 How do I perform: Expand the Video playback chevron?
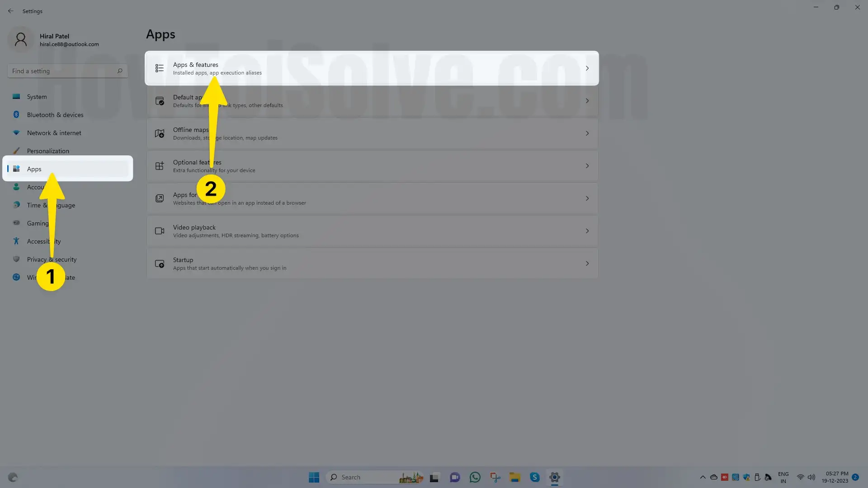(587, 231)
